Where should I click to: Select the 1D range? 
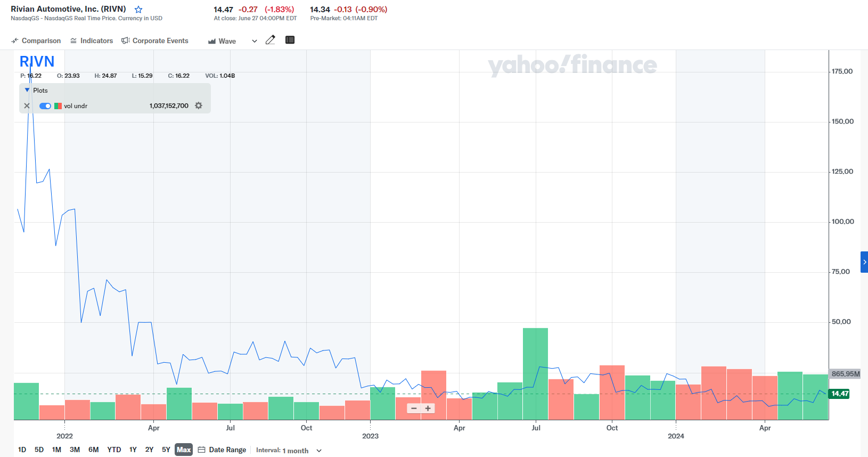point(22,450)
